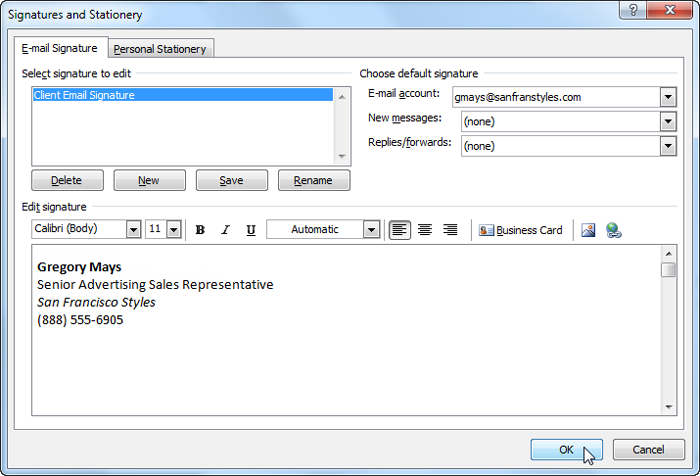Toggle Bold formatting in signature editor
This screenshot has height=476, width=700.
[x=200, y=230]
